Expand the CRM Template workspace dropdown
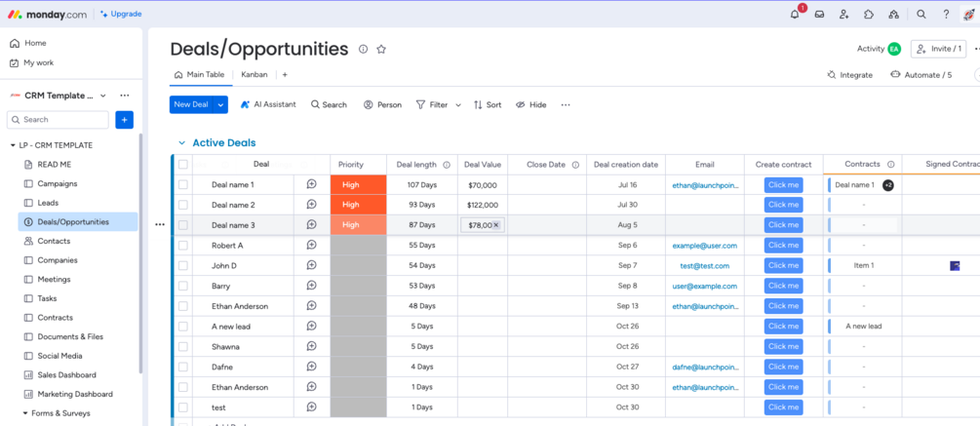Viewport: 980px width, 426px height. [103, 96]
